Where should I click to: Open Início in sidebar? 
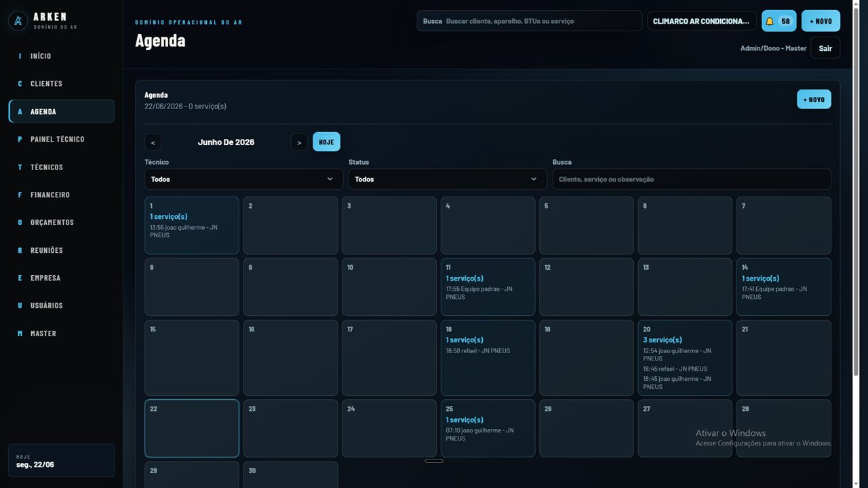(x=61, y=56)
